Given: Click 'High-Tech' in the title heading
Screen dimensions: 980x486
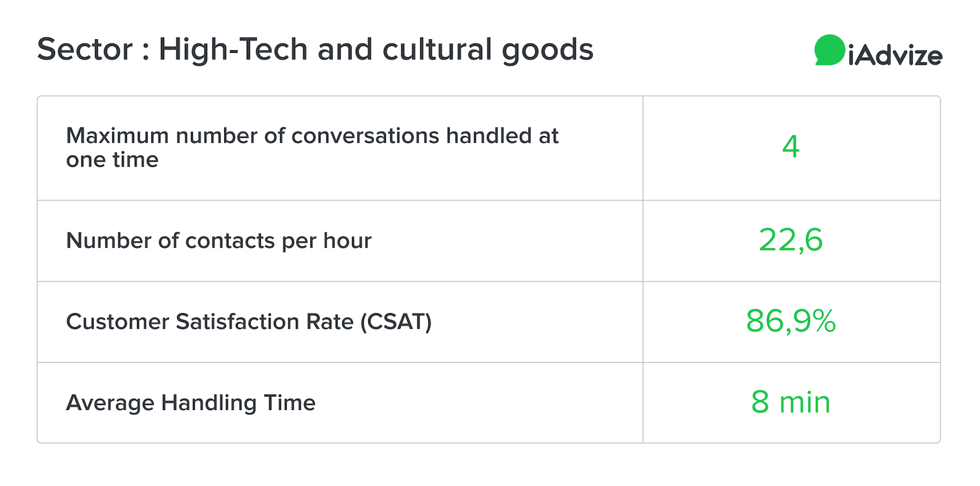Looking at the screenshot, I should [x=233, y=50].
